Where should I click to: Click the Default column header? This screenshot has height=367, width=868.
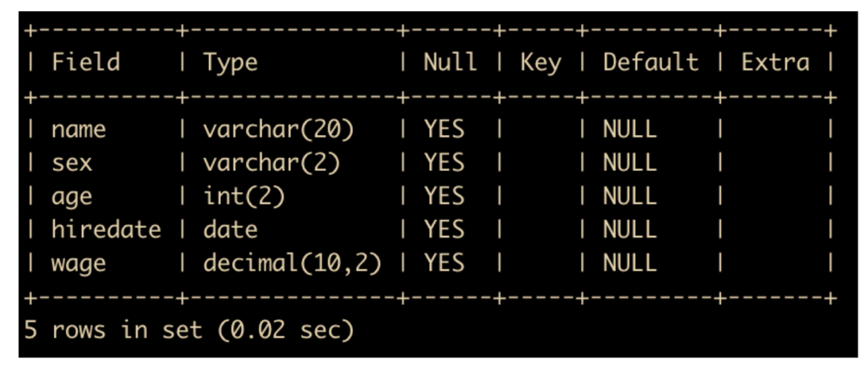tap(650, 63)
